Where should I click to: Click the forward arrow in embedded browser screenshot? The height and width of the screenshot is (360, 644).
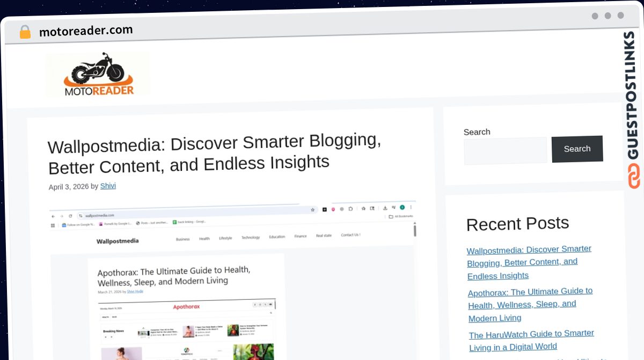(x=61, y=215)
